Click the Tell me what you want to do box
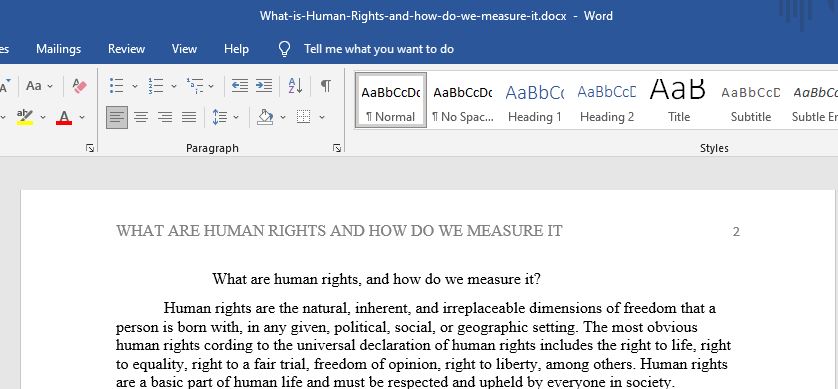The width and height of the screenshot is (838, 389). [379, 49]
